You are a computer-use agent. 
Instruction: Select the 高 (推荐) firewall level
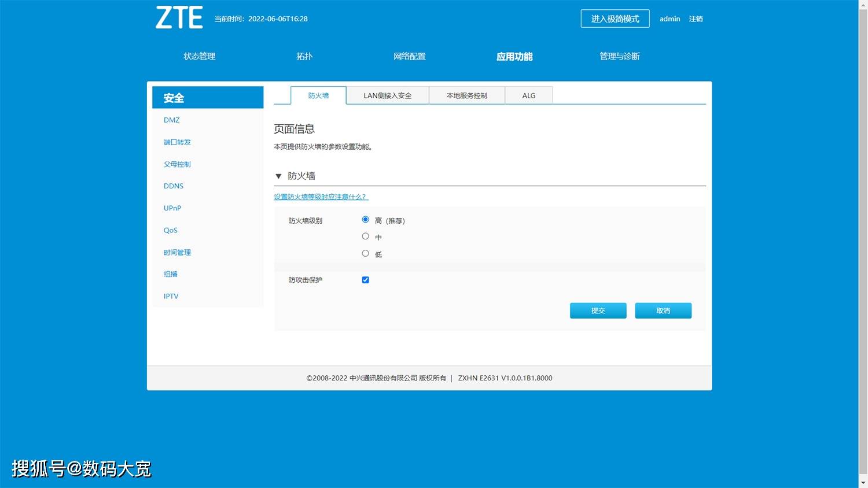point(365,220)
